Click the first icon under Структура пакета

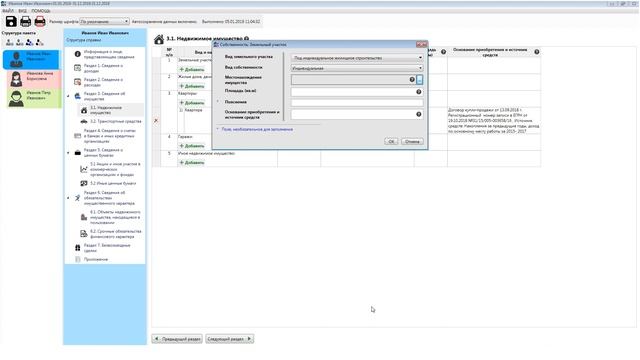tap(9, 42)
